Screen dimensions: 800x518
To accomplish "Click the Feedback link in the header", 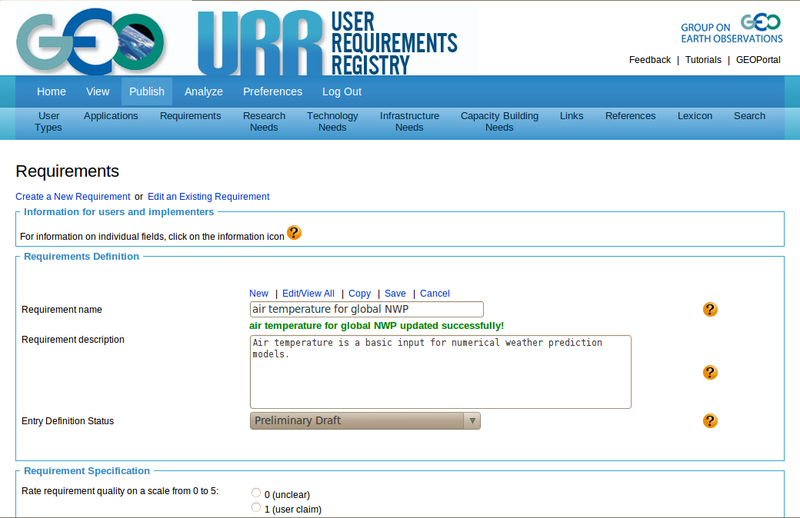I will (649, 60).
